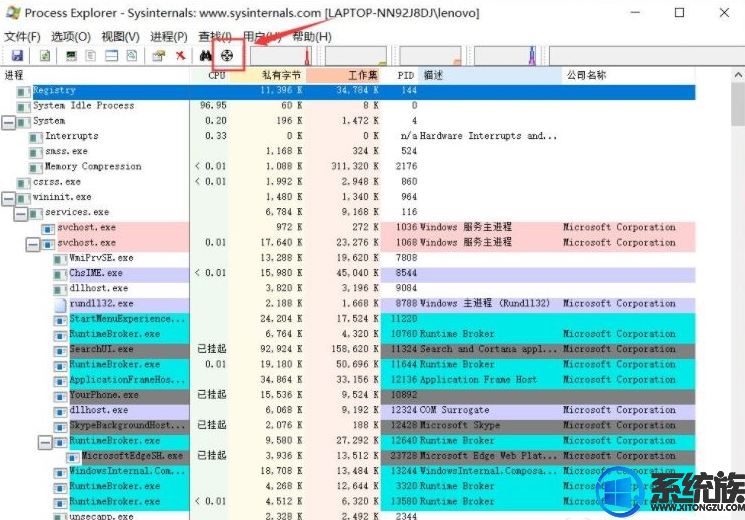The image size is (745, 520).
Task: Collapse the services.exe tree node
Action: (x=21, y=213)
